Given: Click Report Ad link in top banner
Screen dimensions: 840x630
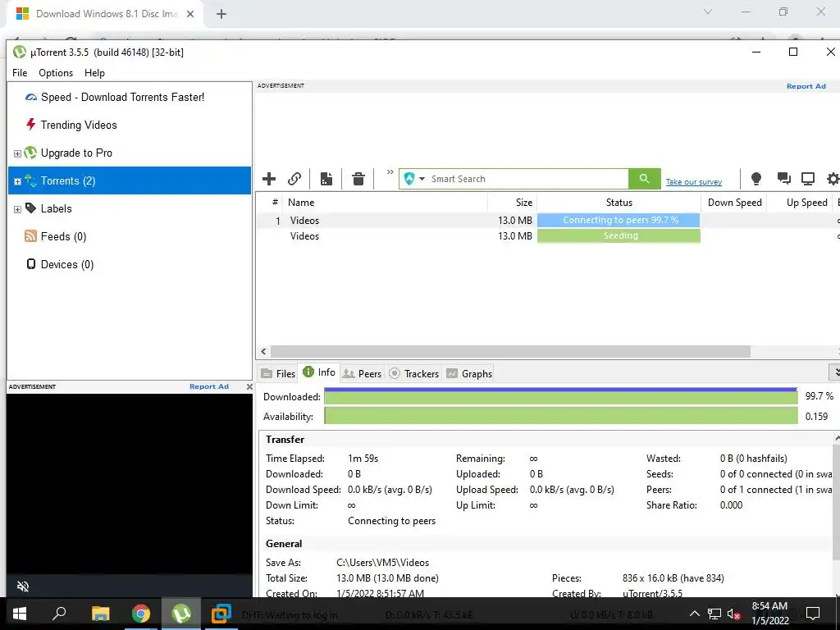Looking at the screenshot, I should [x=806, y=86].
